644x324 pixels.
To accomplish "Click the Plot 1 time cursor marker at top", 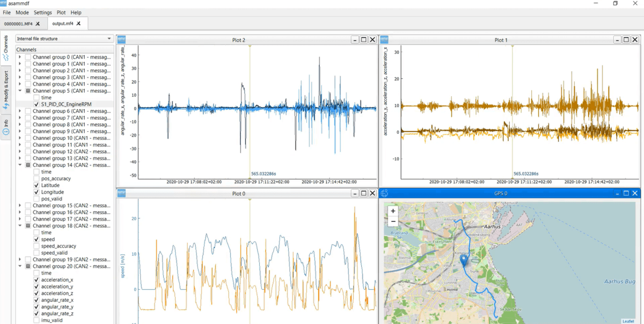I will [x=513, y=47].
